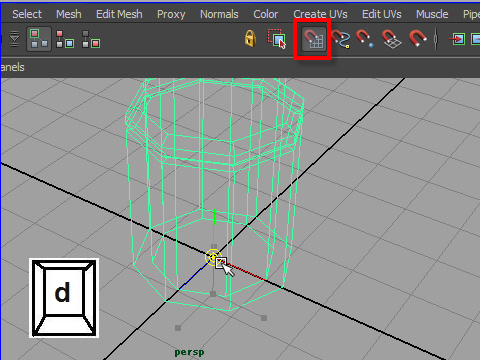The height and width of the screenshot is (360, 480).
Task: Click the Mesh menu
Action: [69, 14]
